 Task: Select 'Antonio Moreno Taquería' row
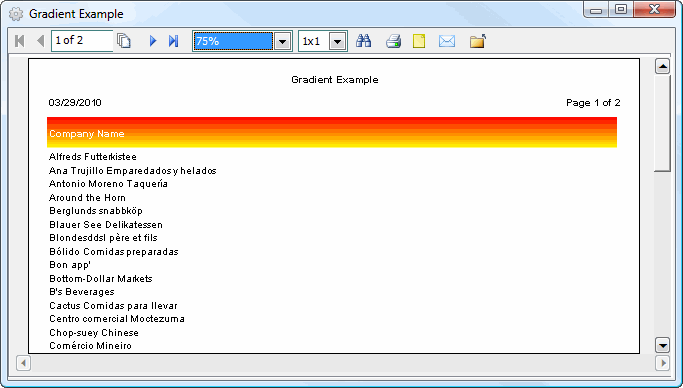(x=108, y=184)
